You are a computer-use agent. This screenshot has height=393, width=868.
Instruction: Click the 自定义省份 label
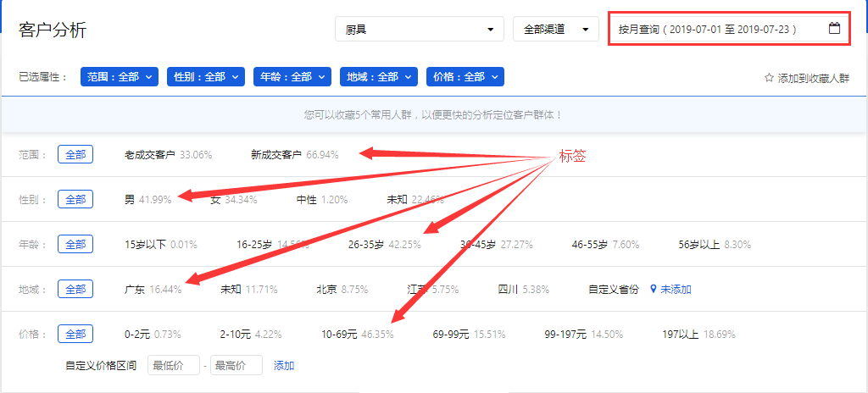coord(614,289)
